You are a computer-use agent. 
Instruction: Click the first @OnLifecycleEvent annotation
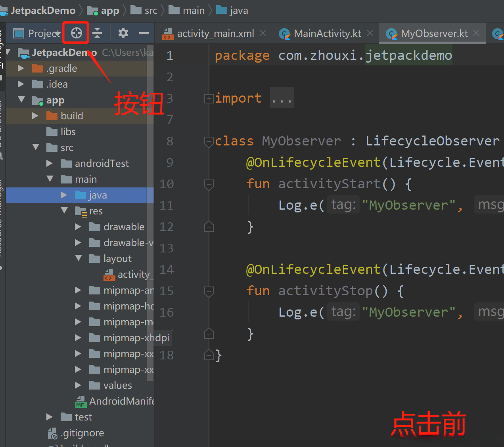click(313, 162)
